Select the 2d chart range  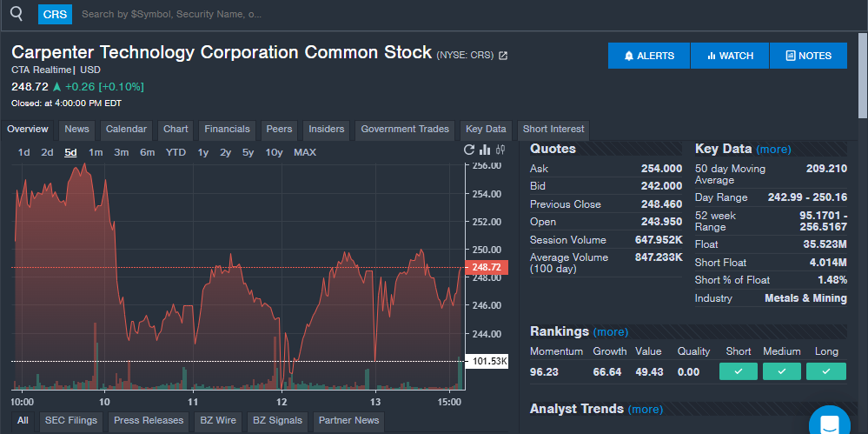click(47, 152)
